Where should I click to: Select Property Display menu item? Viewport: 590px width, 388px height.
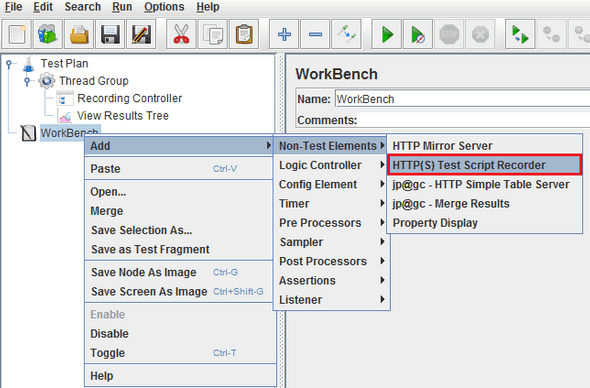point(485,222)
